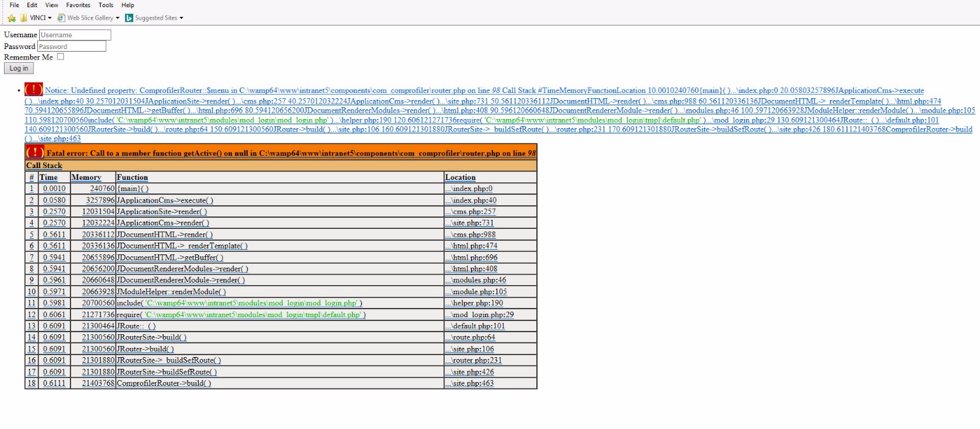Click the ...\helper.php:190 location cell

point(490,303)
